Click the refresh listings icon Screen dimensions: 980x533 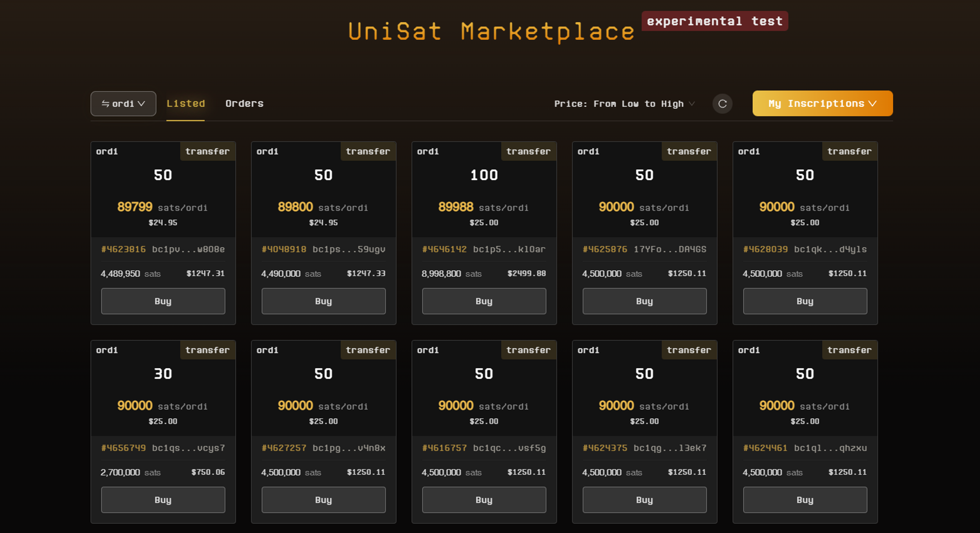coord(722,104)
